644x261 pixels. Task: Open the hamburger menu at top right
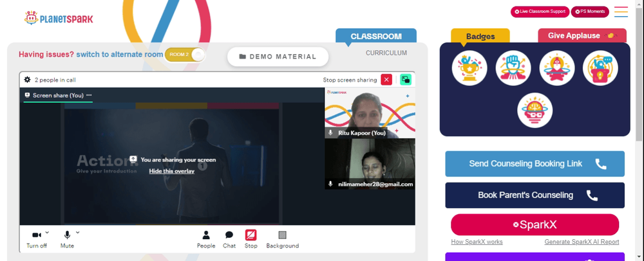pos(621,12)
